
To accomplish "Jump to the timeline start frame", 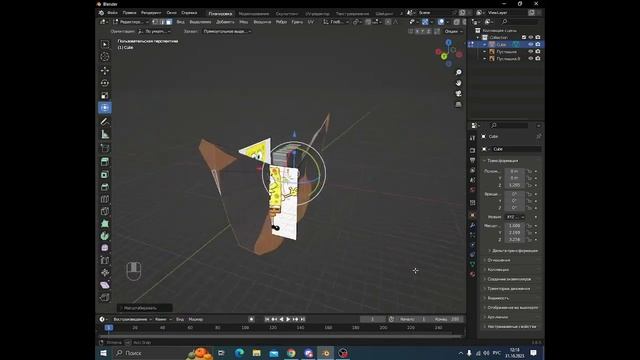I will (x=267, y=319).
